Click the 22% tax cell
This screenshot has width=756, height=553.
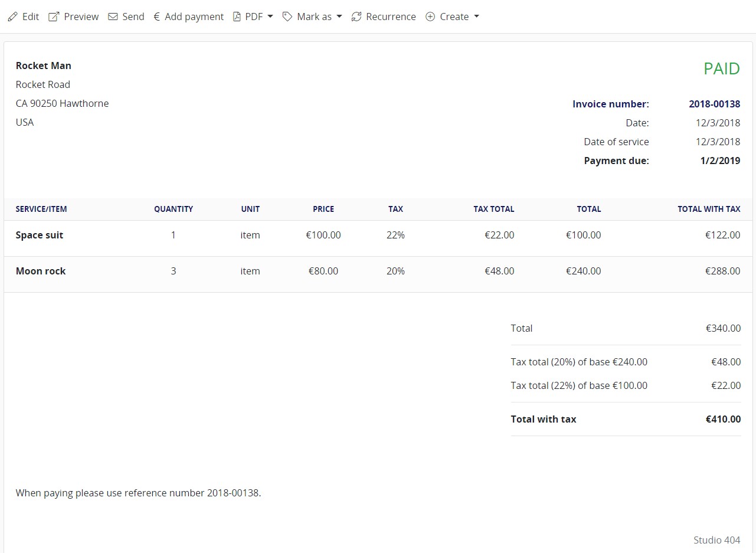(x=396, y=235)
